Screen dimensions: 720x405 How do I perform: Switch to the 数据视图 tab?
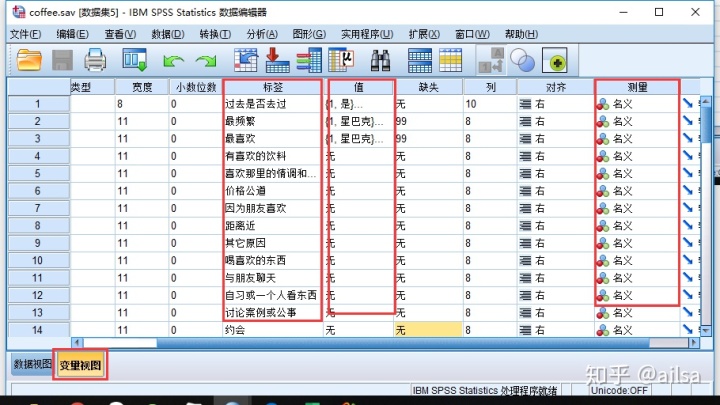pos(32,364)
